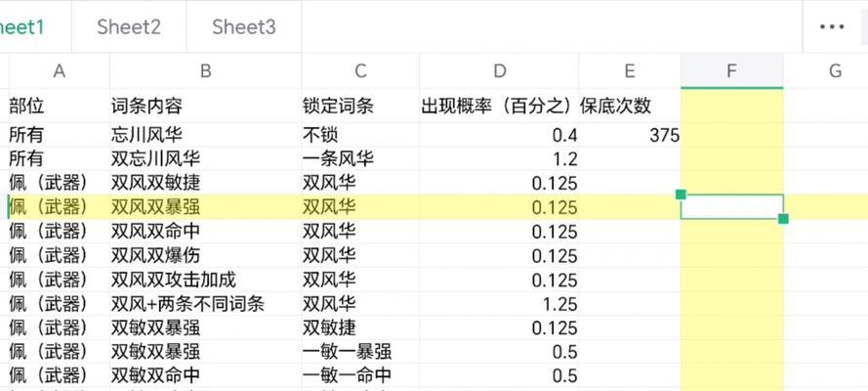The height and width of the screenshot is (391, 868).
Task: Select the 词条内容 header cell
Action: click(x=205, y=106)
